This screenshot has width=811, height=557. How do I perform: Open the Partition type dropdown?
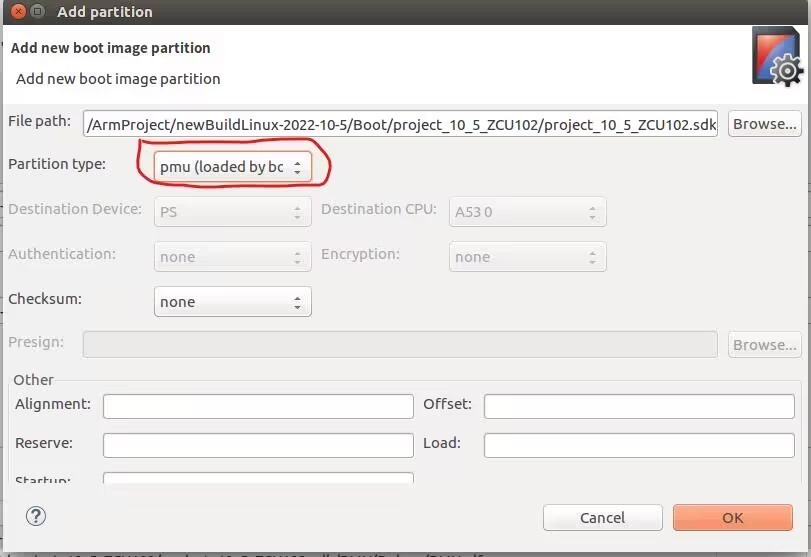pyautogui.click(x=232, y=167)
